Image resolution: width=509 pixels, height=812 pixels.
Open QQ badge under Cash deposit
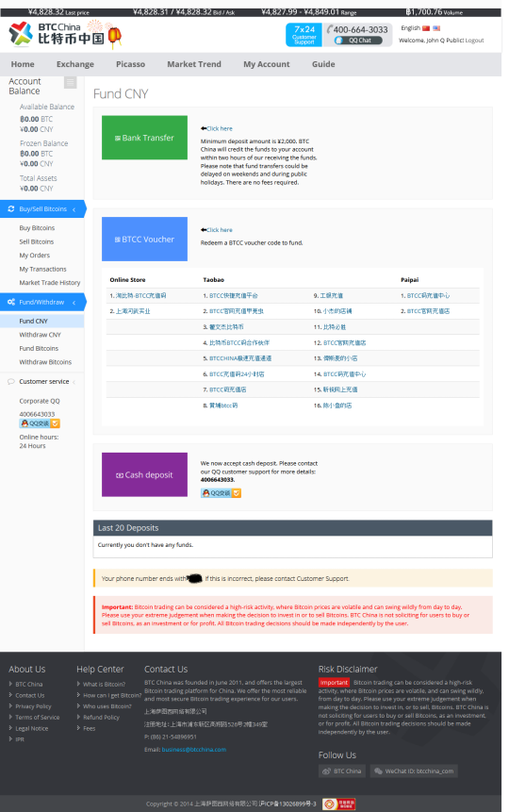(x=222, y=493)
